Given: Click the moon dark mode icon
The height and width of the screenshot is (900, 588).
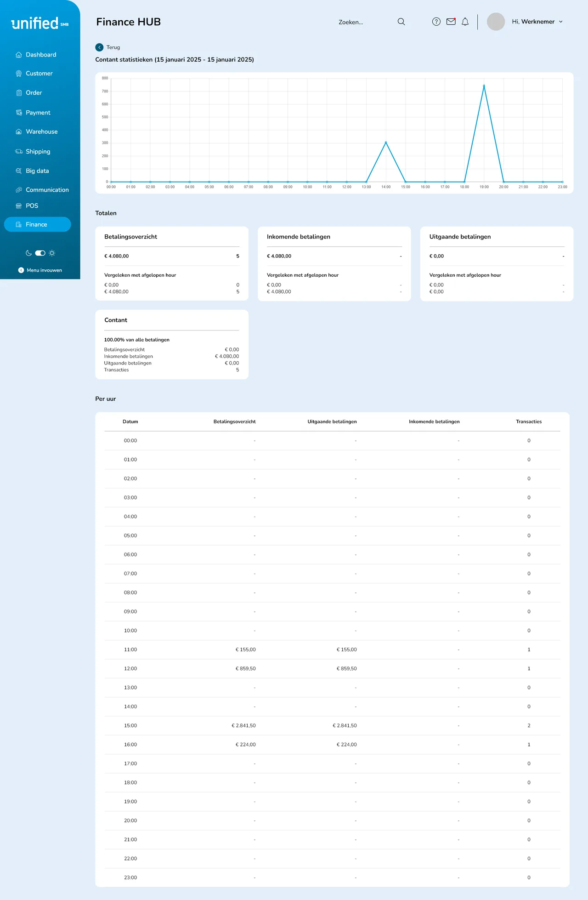Looking at the screenshot, I should click(x=28, y=253).
